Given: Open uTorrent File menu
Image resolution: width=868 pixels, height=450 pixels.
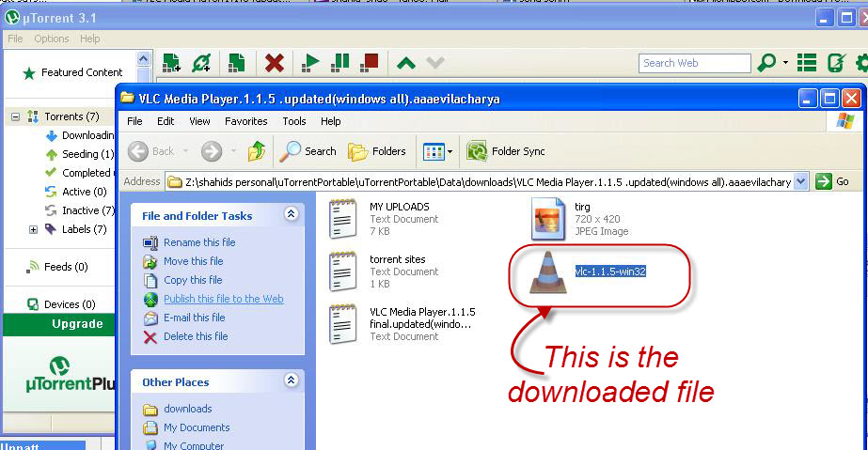Looking at the screenshot, I should click(x=15, y=39).
